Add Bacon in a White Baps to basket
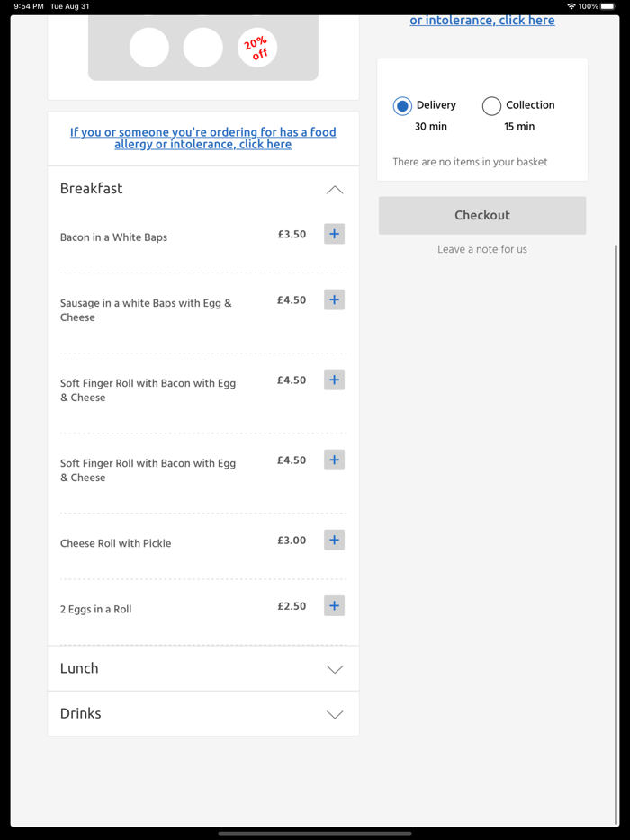This screenshot has height=840, width=630. coord(334,234)
